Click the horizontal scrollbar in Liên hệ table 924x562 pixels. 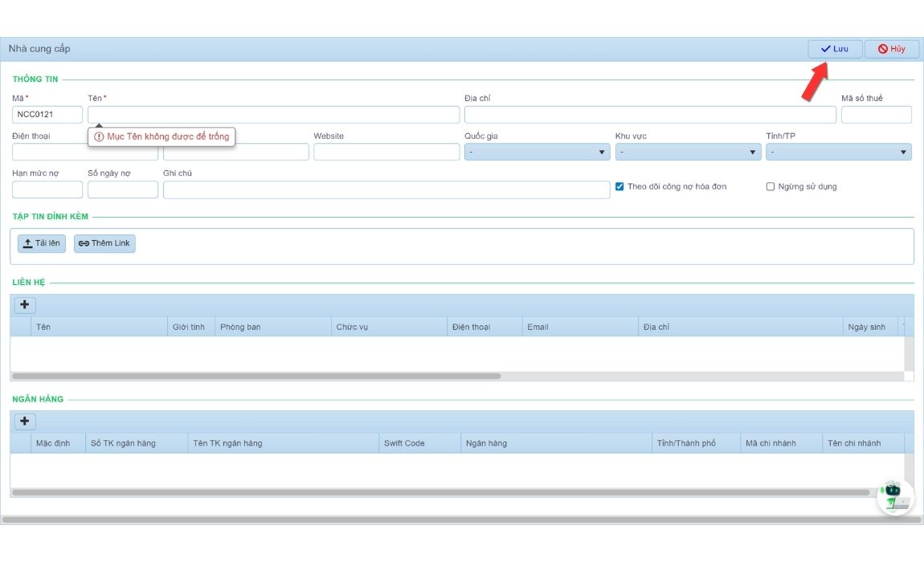[256, 376]
